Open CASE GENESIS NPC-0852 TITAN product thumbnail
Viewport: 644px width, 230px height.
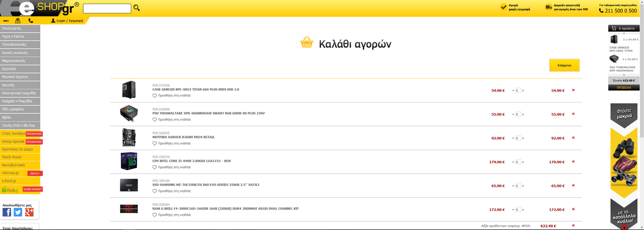coord(129,90)
